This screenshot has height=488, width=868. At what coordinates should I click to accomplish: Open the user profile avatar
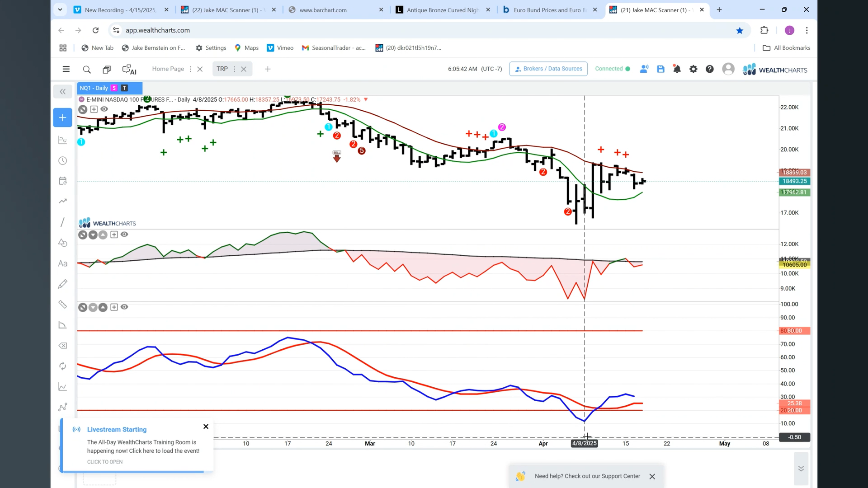tap(728, 69)
